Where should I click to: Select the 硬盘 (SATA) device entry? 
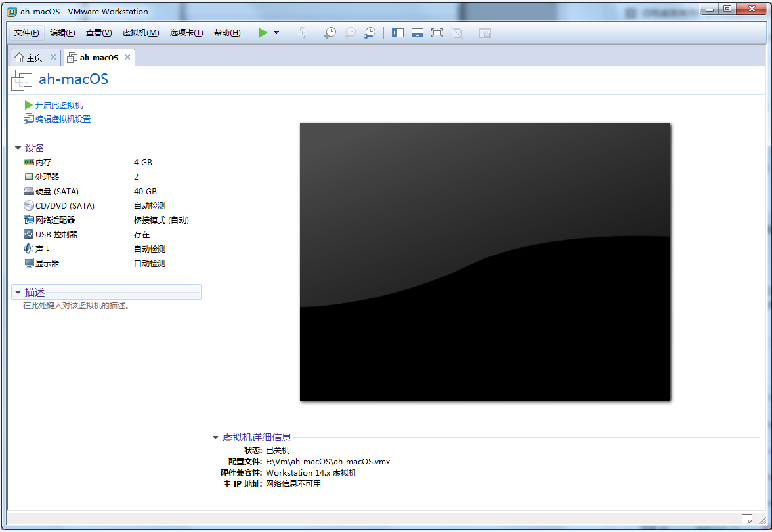coord(56,192)
